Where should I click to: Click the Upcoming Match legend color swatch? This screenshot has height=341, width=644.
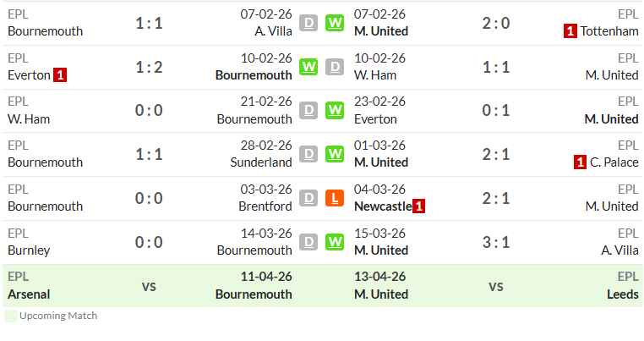(x=11, y=316)
